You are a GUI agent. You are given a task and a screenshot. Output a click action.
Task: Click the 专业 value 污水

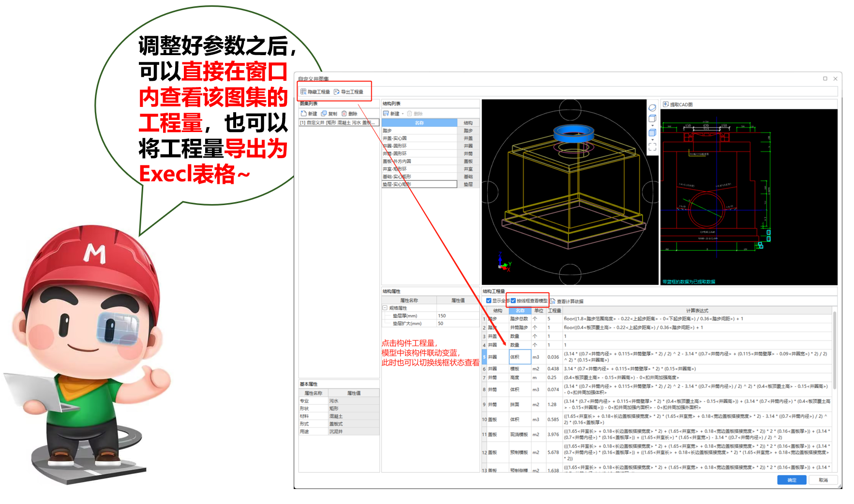[353, 401]
